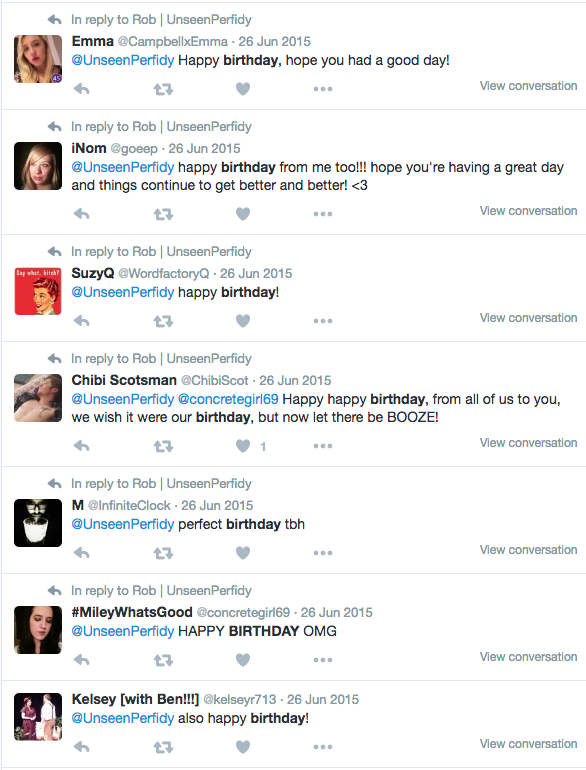
Task: Open Emma's profile picture
Action: [x=38, y=59]
